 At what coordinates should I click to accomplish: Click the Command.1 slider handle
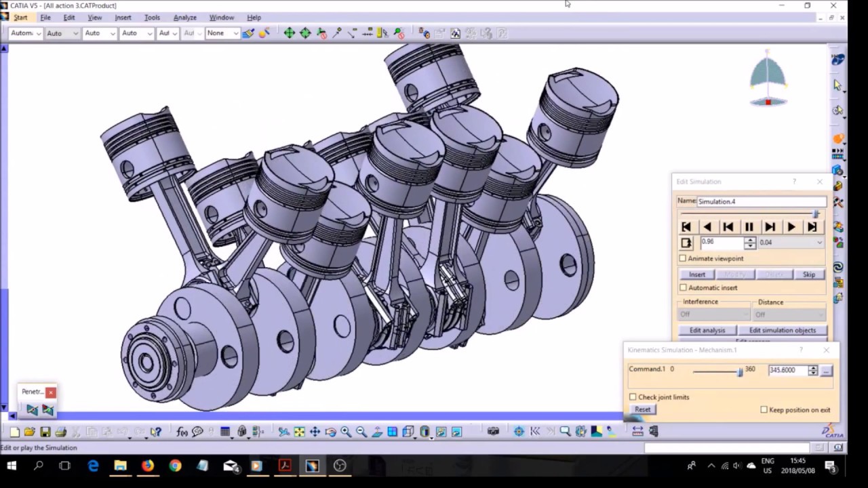pyautogui.click(x=739, y=371)
